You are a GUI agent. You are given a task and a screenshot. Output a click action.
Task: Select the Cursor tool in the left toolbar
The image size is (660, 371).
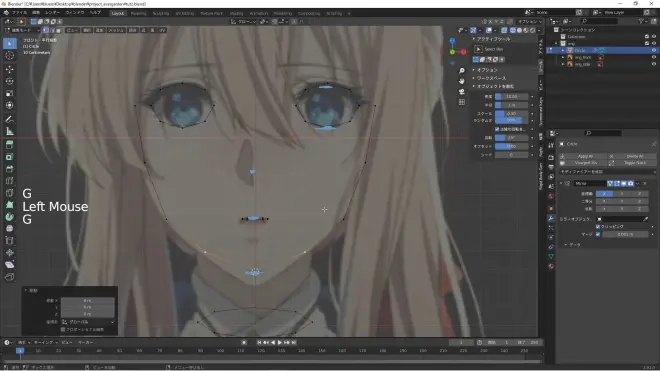click(x=10, y=56)
